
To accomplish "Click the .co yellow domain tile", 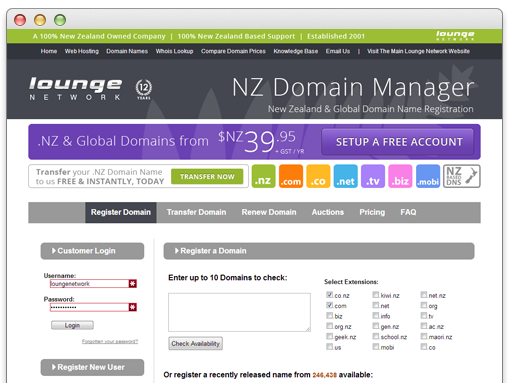I will 318,176.
